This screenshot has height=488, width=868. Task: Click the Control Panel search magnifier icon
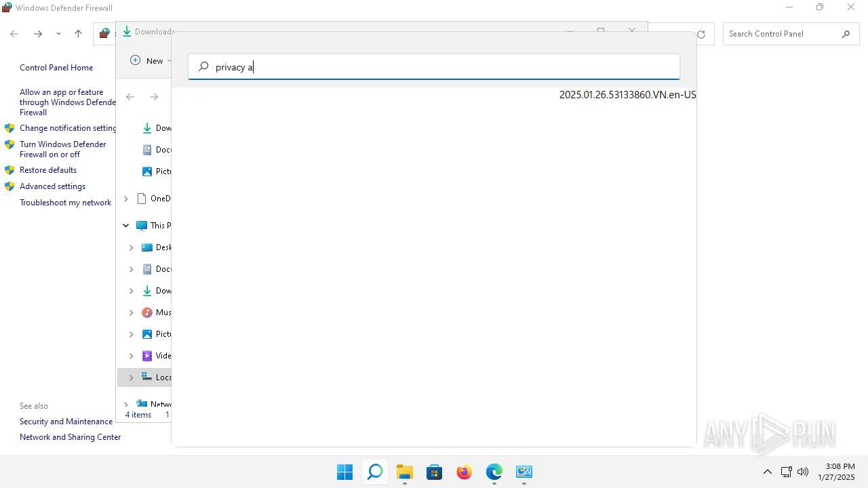click(846, 34)
